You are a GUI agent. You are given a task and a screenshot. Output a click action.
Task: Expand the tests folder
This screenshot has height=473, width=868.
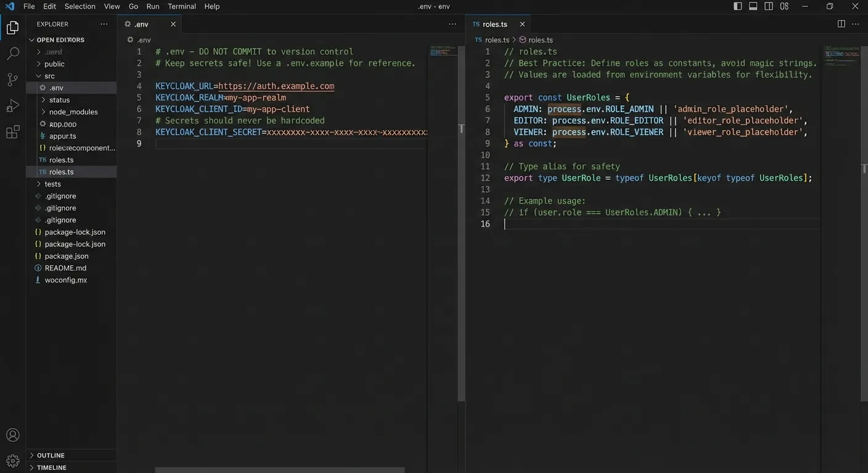coord(52,184)
